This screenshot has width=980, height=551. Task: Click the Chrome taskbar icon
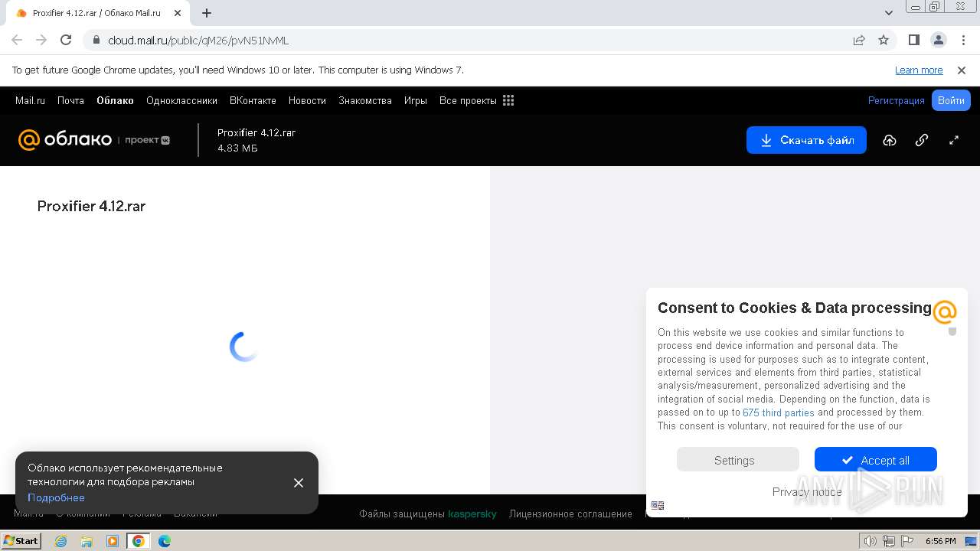coord(138,541)
